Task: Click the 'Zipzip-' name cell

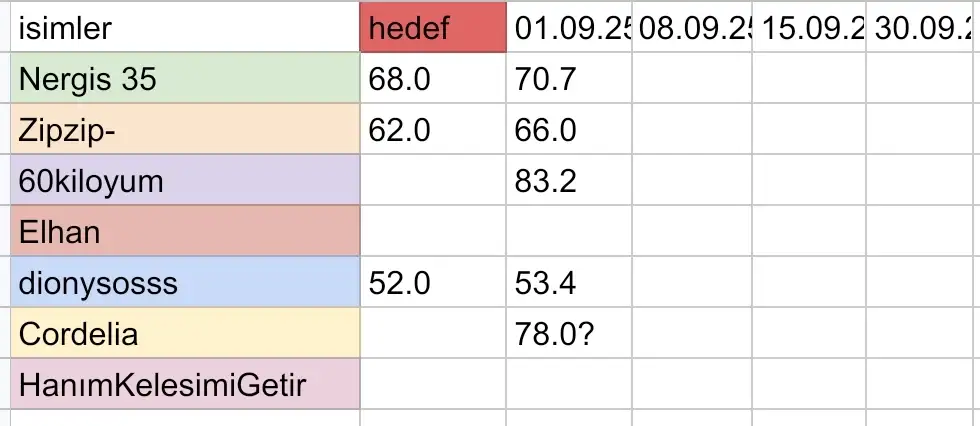Action: (x=185, y=130)
